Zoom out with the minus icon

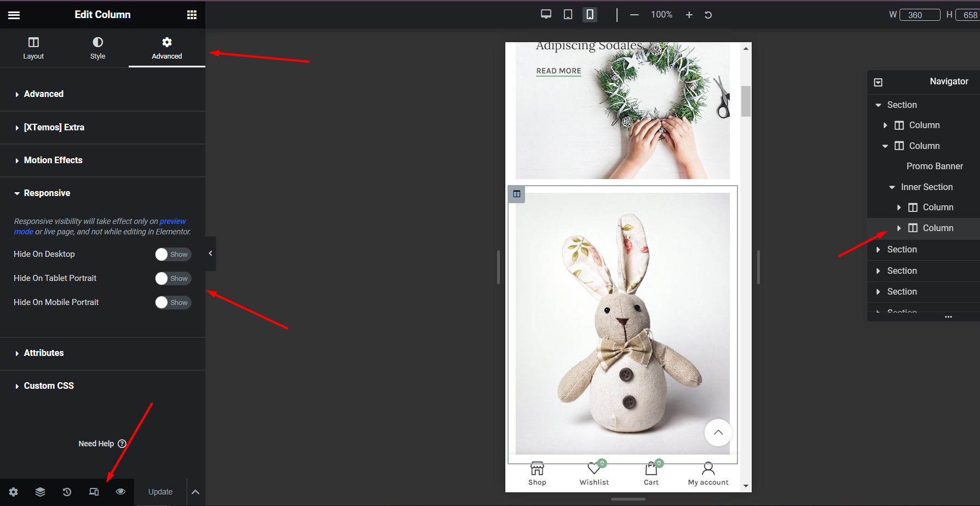[634, 15]
